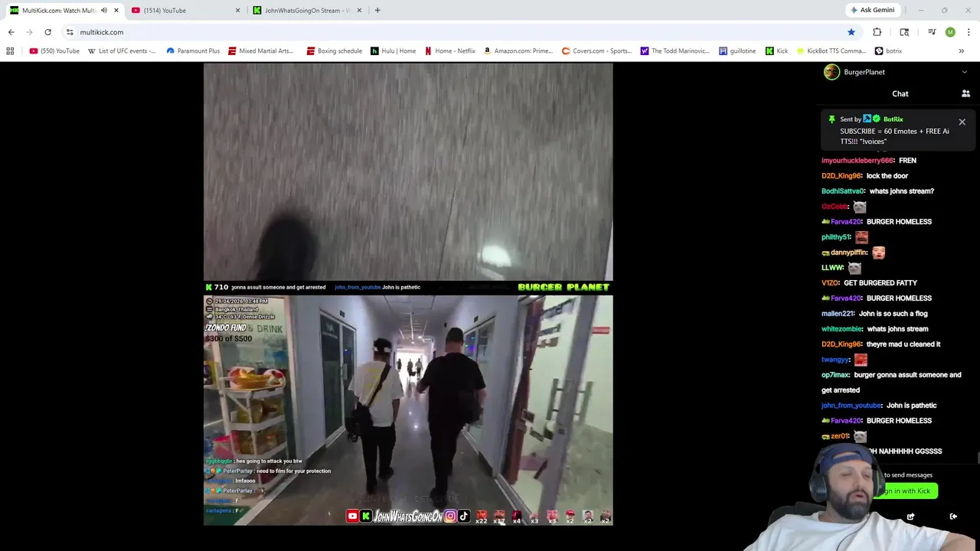This screenshot has width=980, height=551.
Task: Mute the MultiKick tab audio speaker icon
Action: point(104,11)
